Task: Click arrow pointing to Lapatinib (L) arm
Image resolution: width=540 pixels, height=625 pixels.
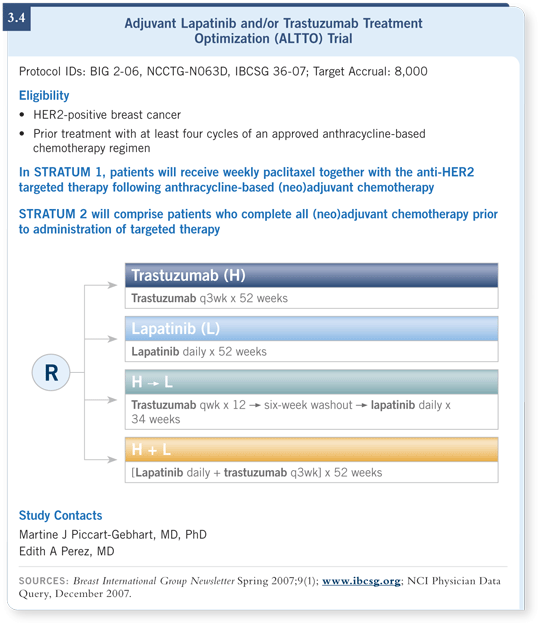Action: 112,339
